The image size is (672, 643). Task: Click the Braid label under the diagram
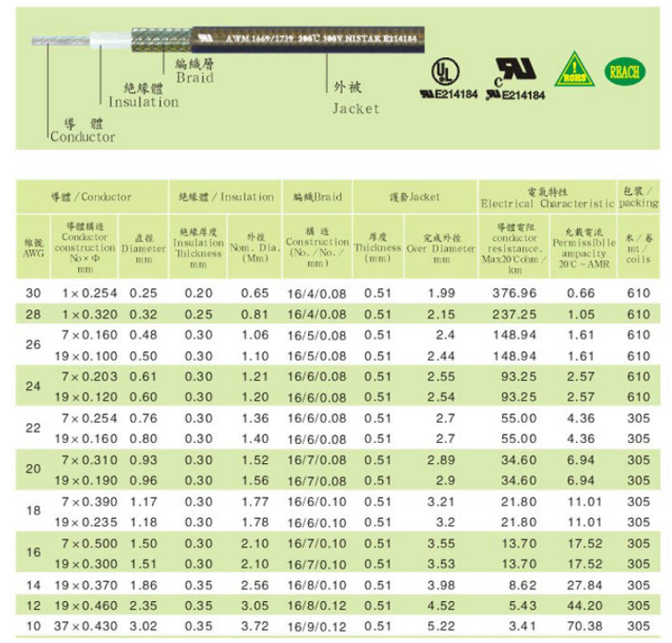click(x=195, y=77)
